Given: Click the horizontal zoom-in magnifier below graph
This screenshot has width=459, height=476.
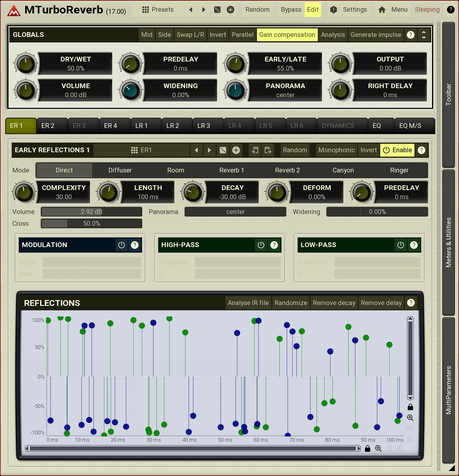Looking at the screenshot, I should coord(378,448).
